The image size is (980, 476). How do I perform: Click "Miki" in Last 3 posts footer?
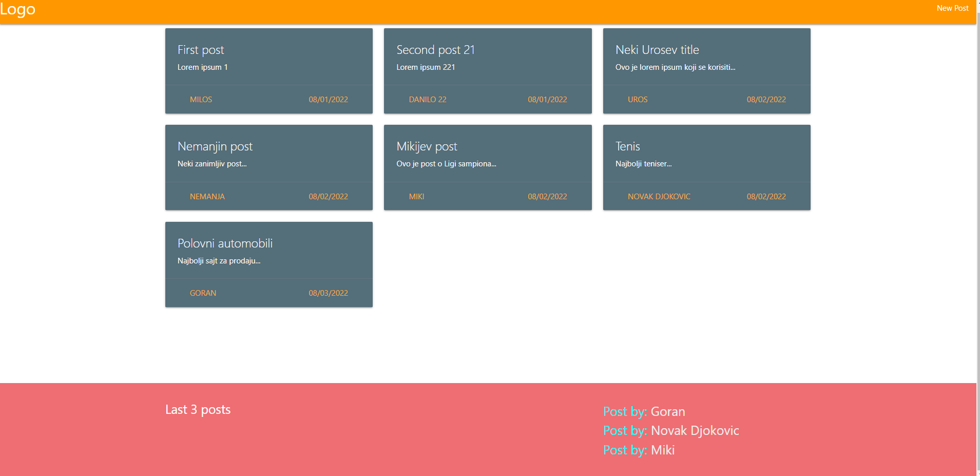(x=663, y=450)
